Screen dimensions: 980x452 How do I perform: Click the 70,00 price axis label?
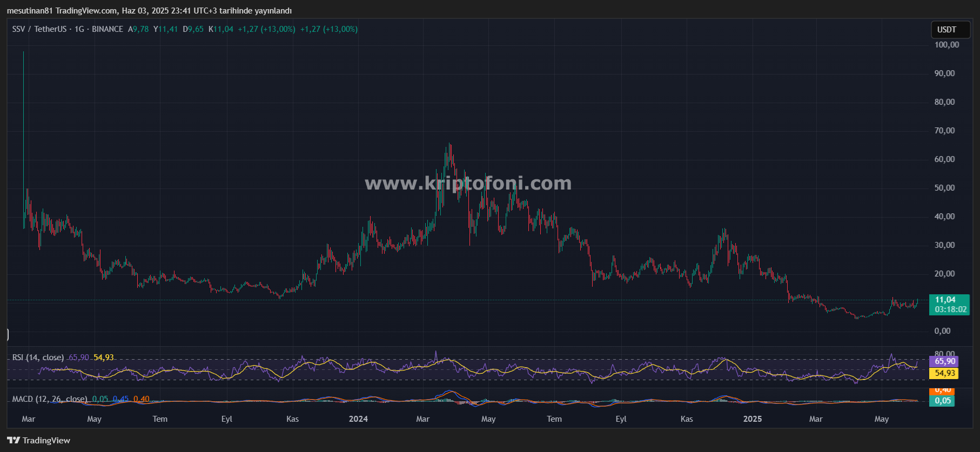point(945,131)
